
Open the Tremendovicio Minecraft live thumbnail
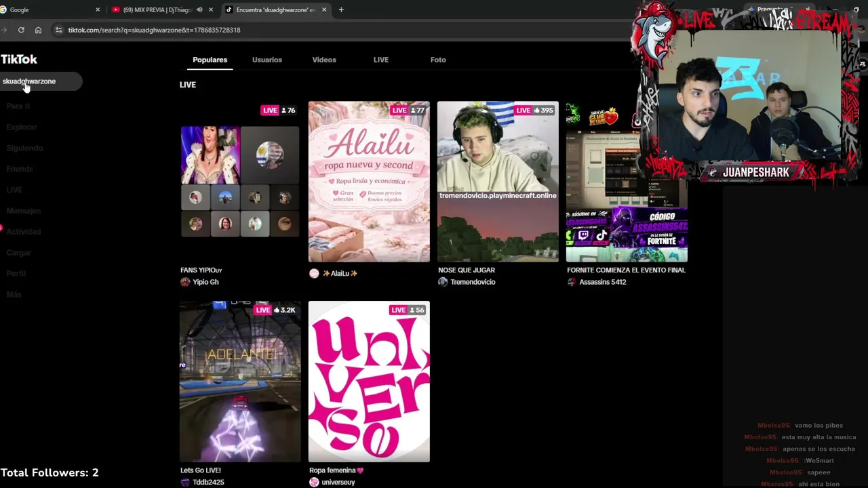498,182
